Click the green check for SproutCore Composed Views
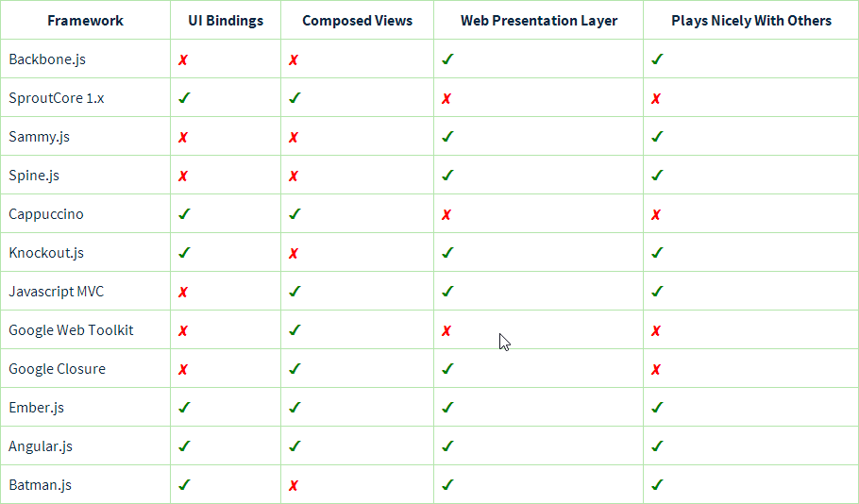Screen dimensions: 859x504 [295, 97]
